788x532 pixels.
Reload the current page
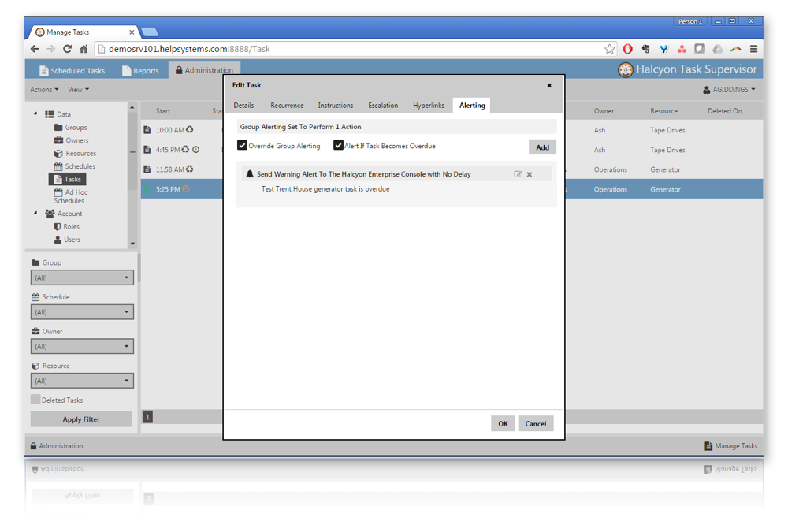click(x=67, y=49)
